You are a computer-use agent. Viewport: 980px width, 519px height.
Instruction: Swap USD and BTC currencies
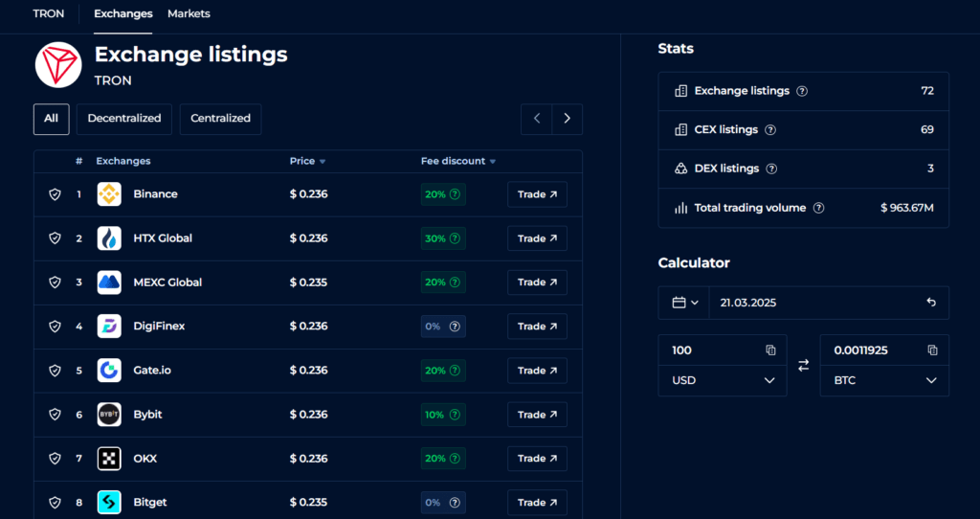tap(804, 365)
